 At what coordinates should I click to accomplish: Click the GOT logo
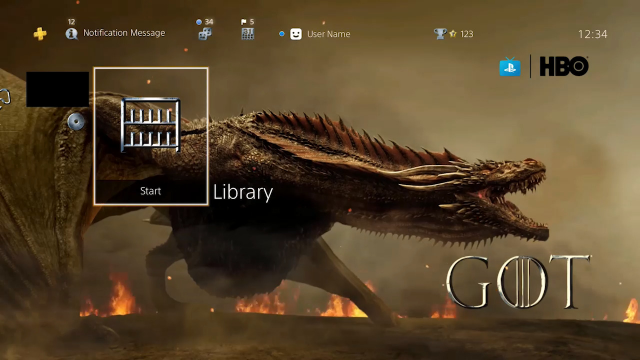518,282
